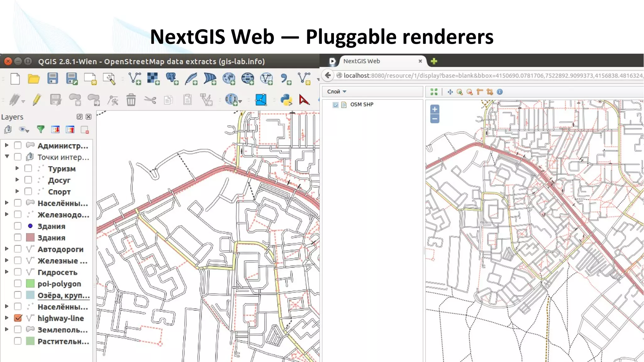Toggle the Туризм sublayer checkbox
The image size is (644, 362).
click(x=28, y=168)
